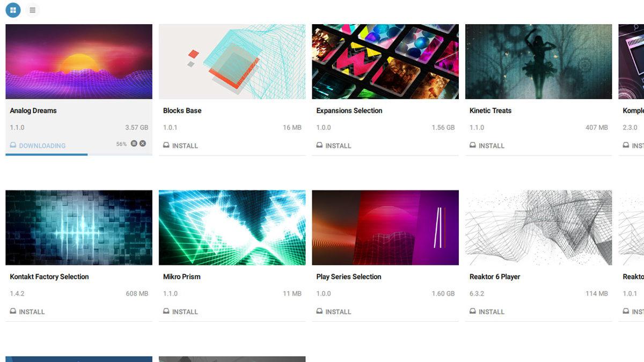Click the Kontakt Factory Selection install drive icon

tap(13, 312)
